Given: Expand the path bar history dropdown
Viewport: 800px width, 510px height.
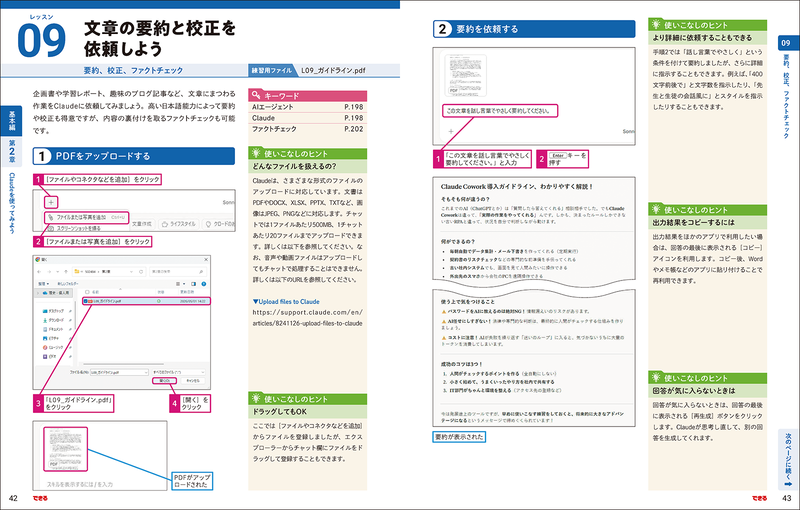Looking at the screenshot, I should pos(131,272).
